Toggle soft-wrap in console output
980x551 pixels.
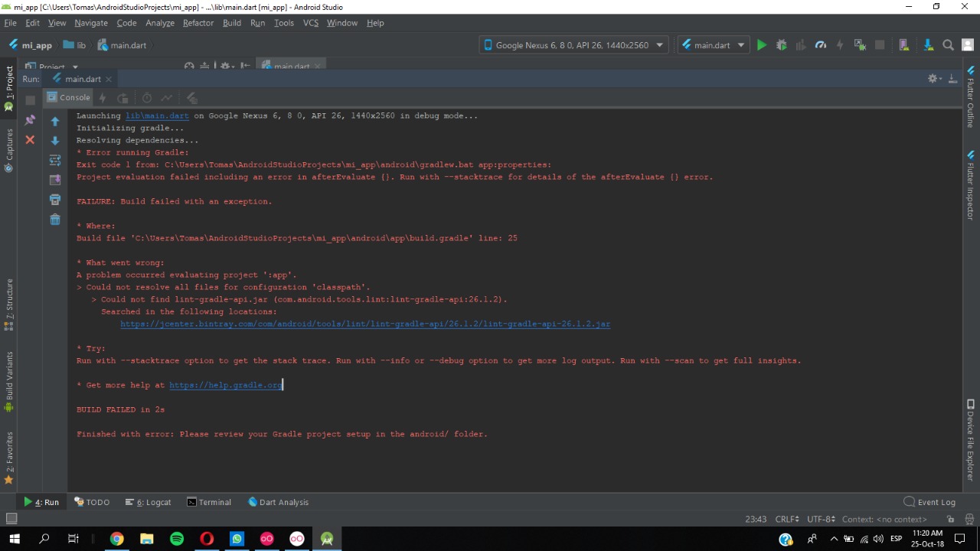coord(54,160)
